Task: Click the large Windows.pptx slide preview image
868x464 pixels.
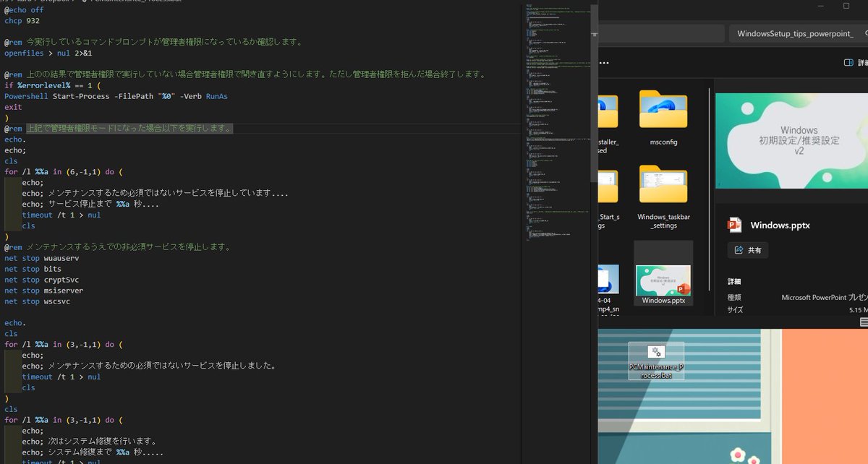Action: 791,141
